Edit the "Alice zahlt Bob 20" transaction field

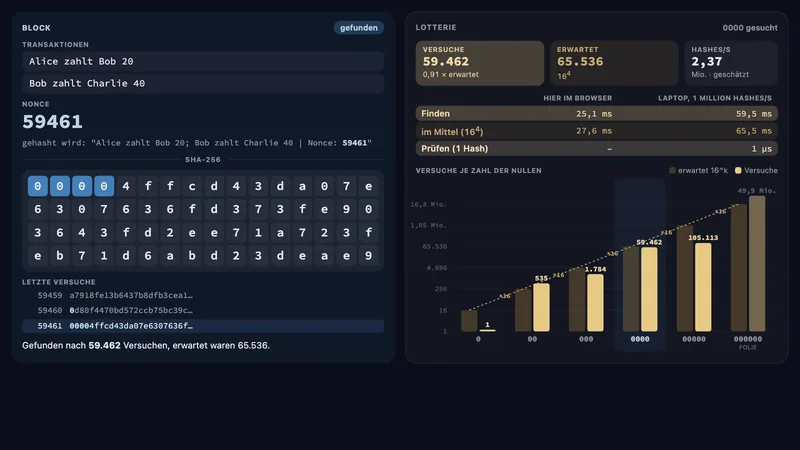(203, 61)
